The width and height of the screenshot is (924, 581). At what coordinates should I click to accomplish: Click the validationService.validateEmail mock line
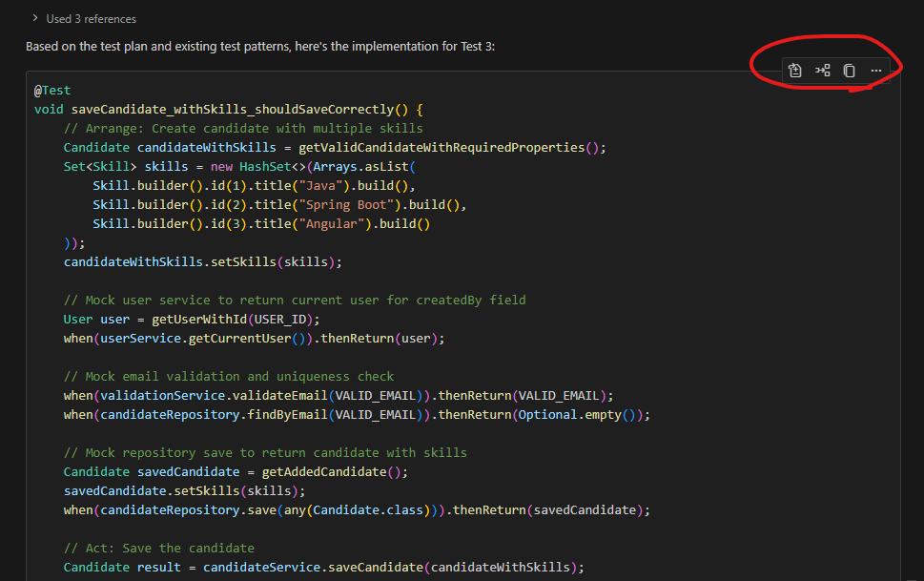339,396
